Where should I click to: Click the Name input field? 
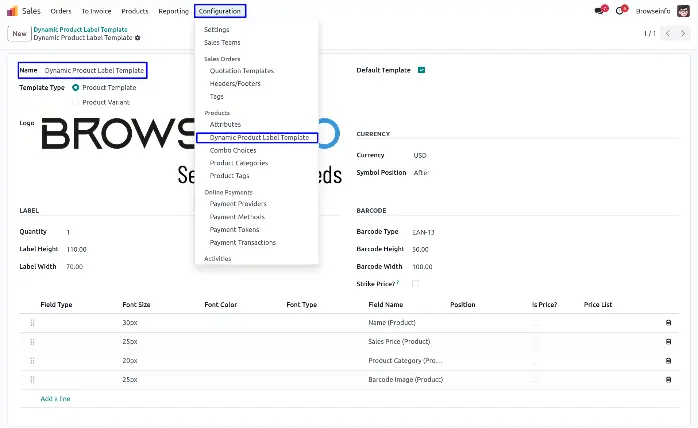coord(95,70)
